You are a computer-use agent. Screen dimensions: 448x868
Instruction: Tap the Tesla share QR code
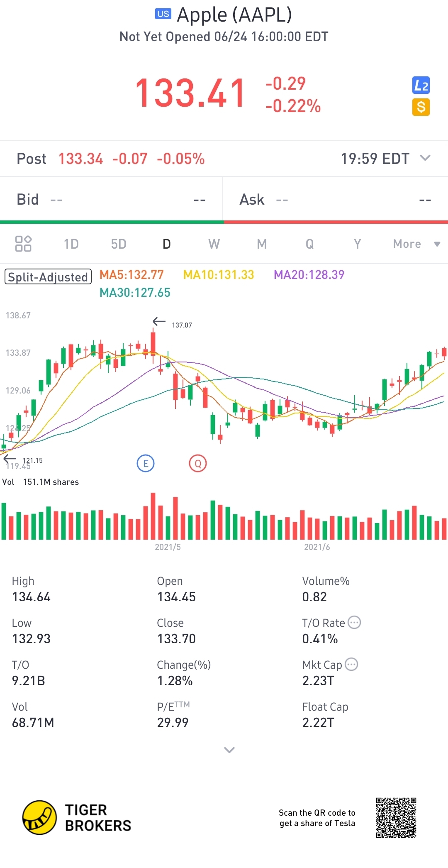tap(396, 817)
